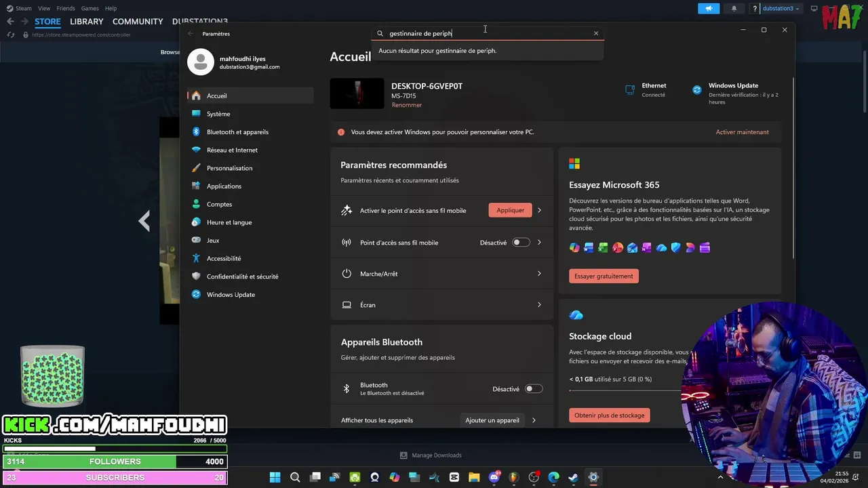Click Steam announcements megaphone button
Screen dimensions: 868x488
click(709, 8)
